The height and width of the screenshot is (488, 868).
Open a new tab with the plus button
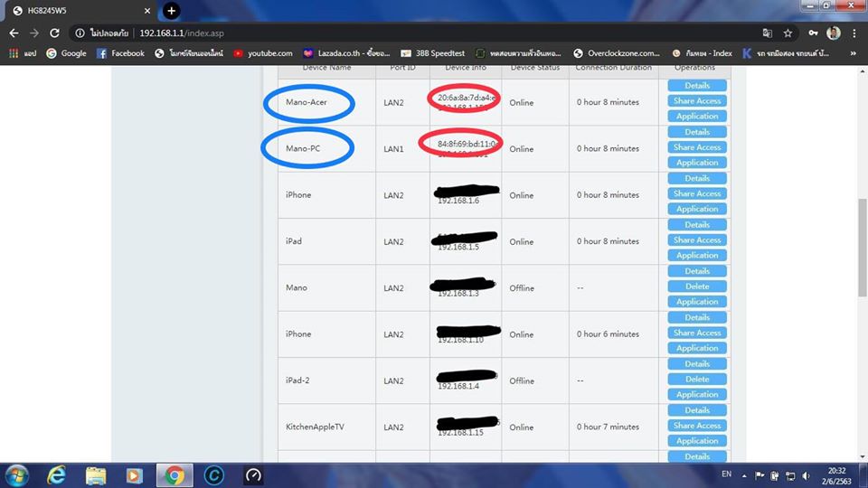pos(171,11)
